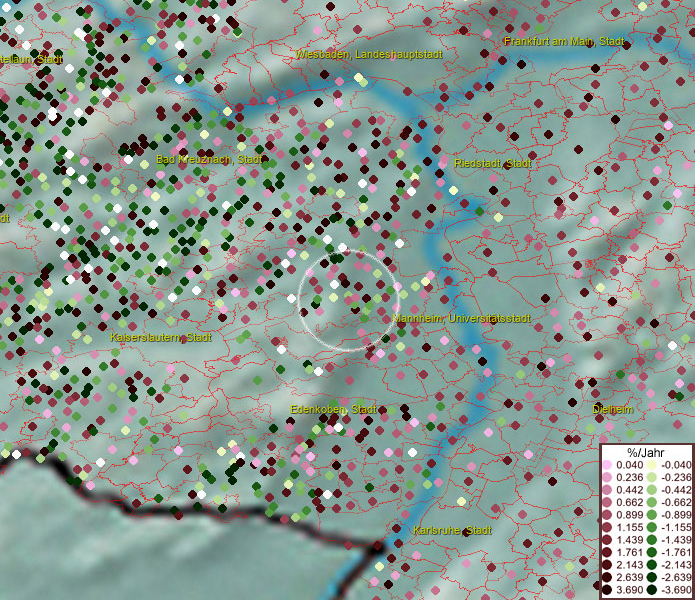Click the -2.143 legend swatch

[x=652, y=565]
